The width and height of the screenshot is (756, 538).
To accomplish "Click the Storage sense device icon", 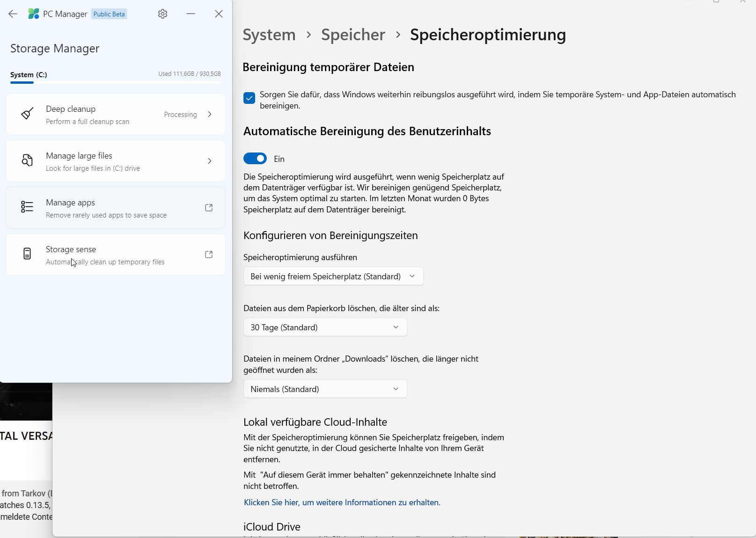I will [x=27, y=254].
